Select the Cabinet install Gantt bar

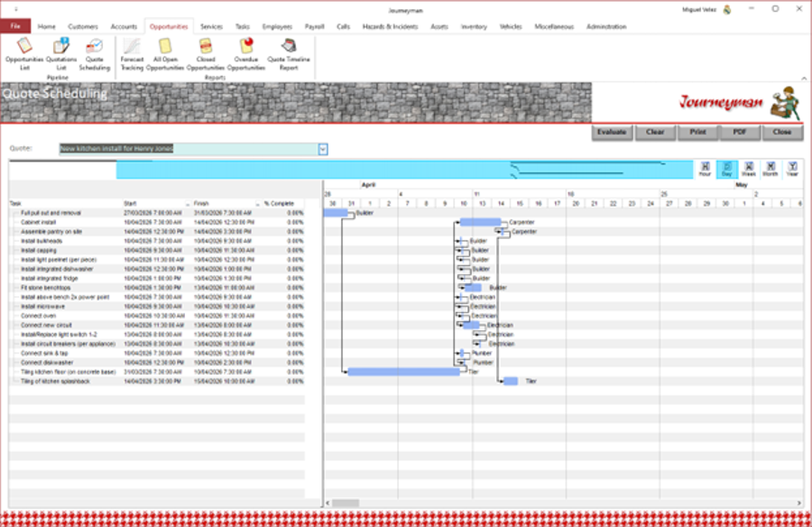(481, 222)
